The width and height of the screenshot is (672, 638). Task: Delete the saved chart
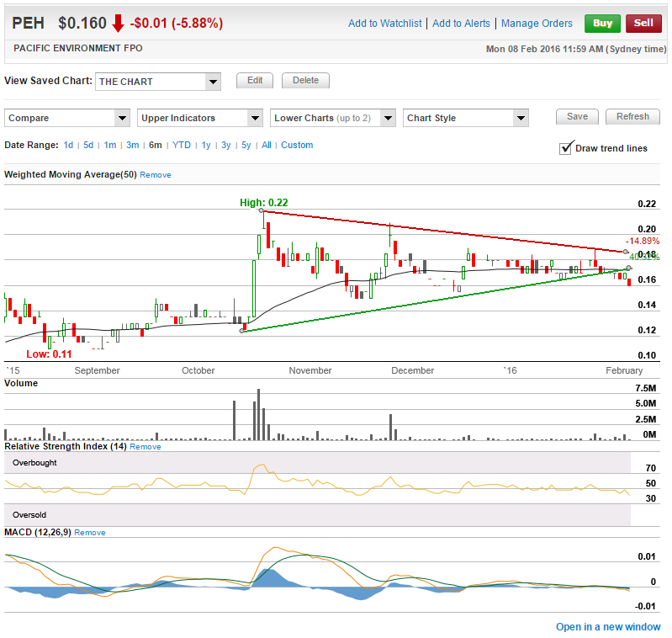pyautogui.click(x=305, y=80)
